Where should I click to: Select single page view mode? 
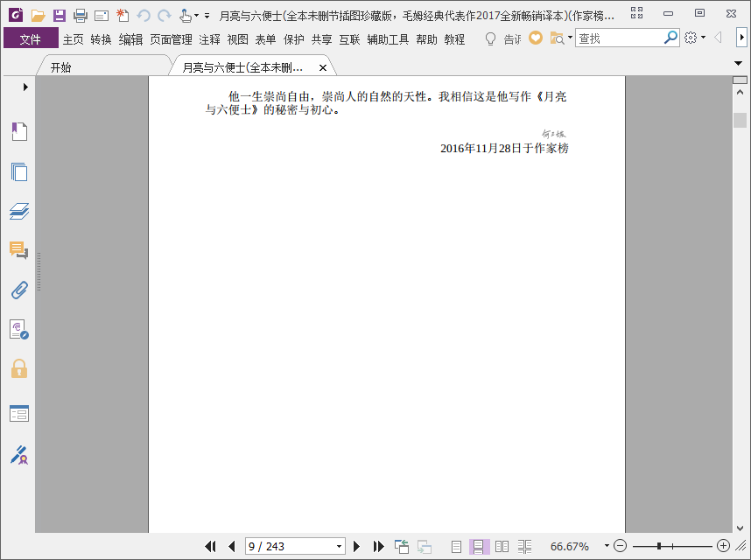pyautogui.click(x=456, y=546)
